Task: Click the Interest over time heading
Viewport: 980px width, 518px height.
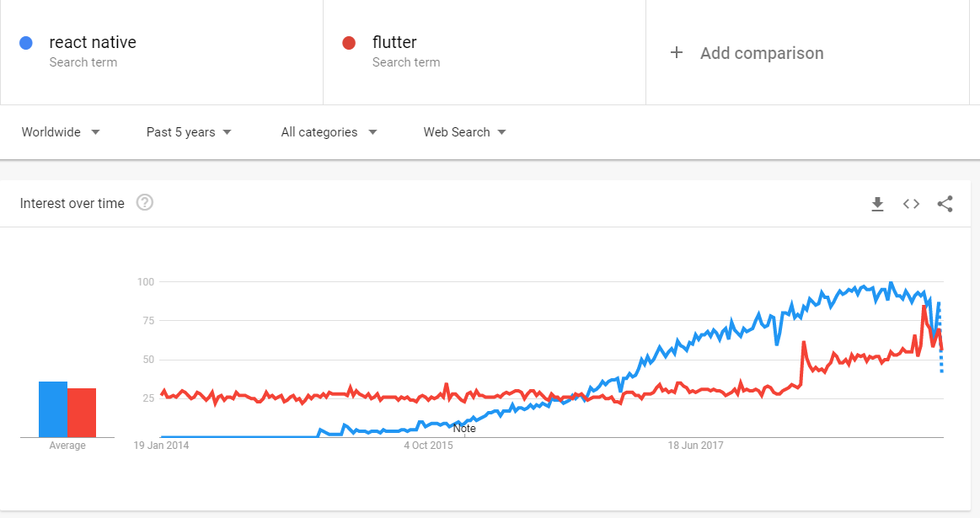Action: (72, 203)
